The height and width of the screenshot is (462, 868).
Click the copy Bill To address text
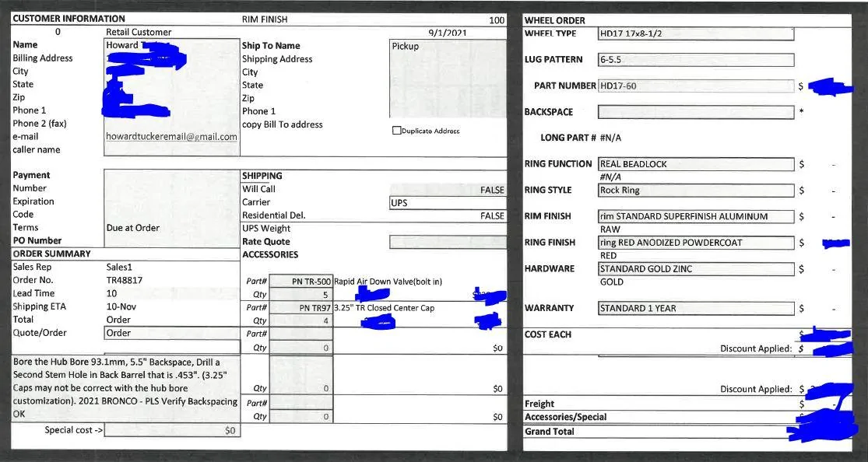point(283,124)
